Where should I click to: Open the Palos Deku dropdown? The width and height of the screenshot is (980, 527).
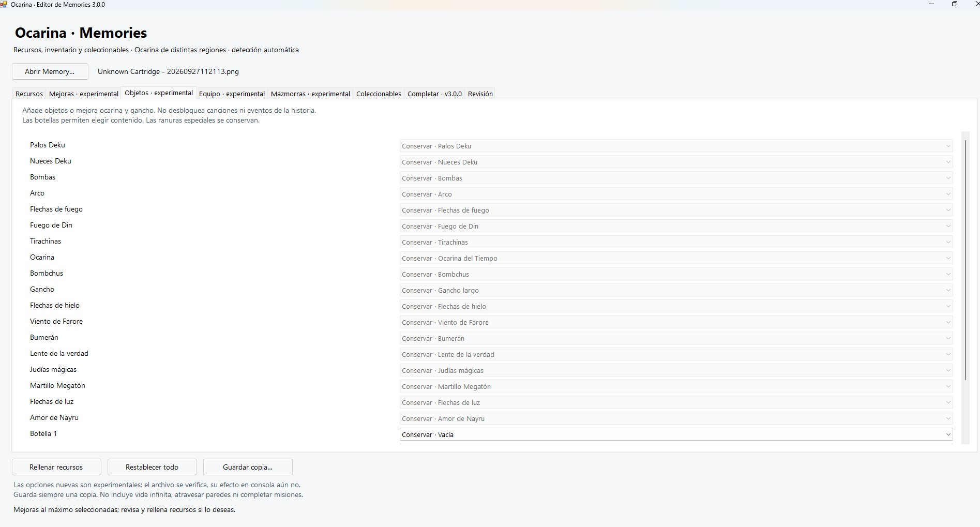click(676, 146)
